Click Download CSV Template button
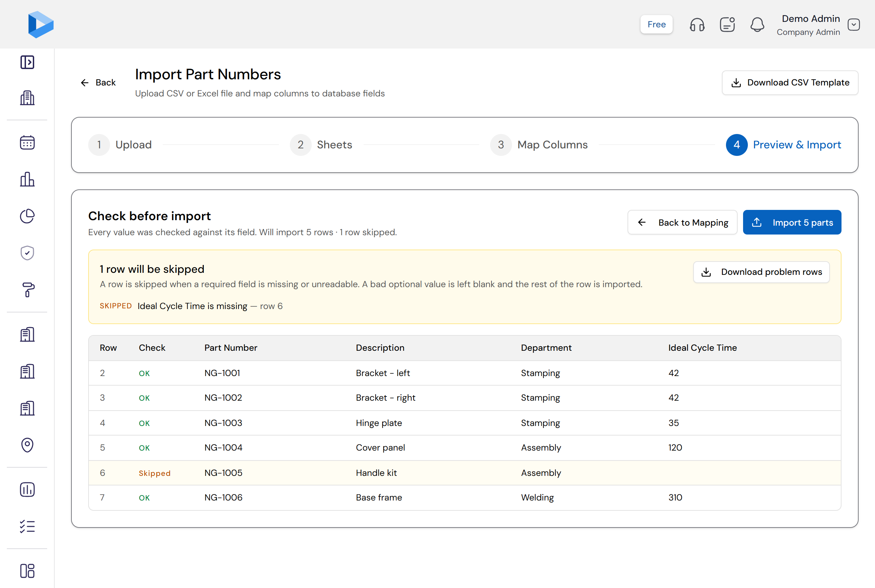Image resolution: width=875 pixels, height=588 pixels. (x=790, y=82)
